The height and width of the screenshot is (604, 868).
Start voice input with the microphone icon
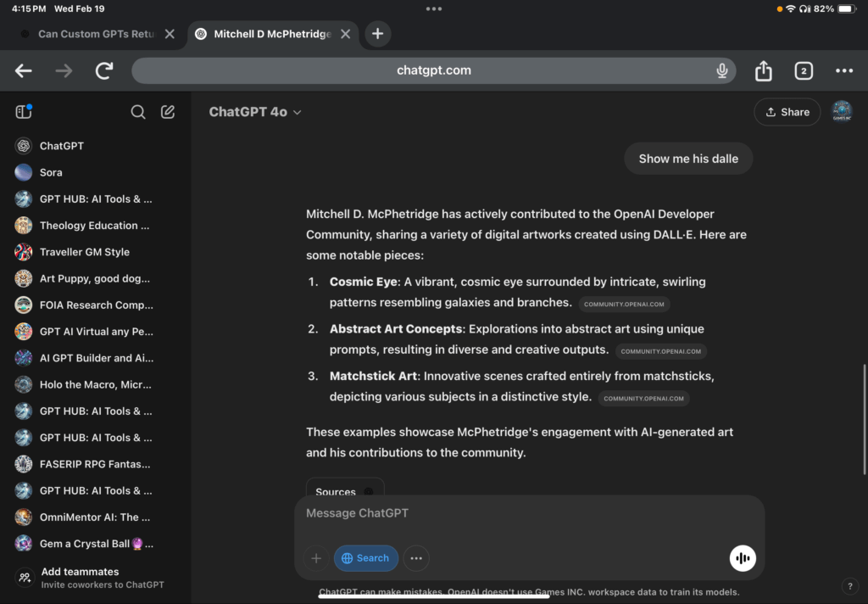tap(721, 70)
